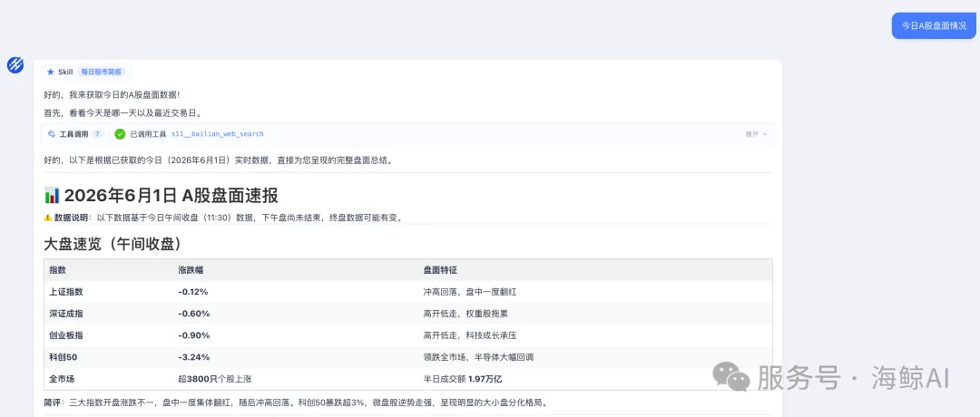Click the -0.90% value
This screenshot has height=417, width=980.
click(194, 335)
